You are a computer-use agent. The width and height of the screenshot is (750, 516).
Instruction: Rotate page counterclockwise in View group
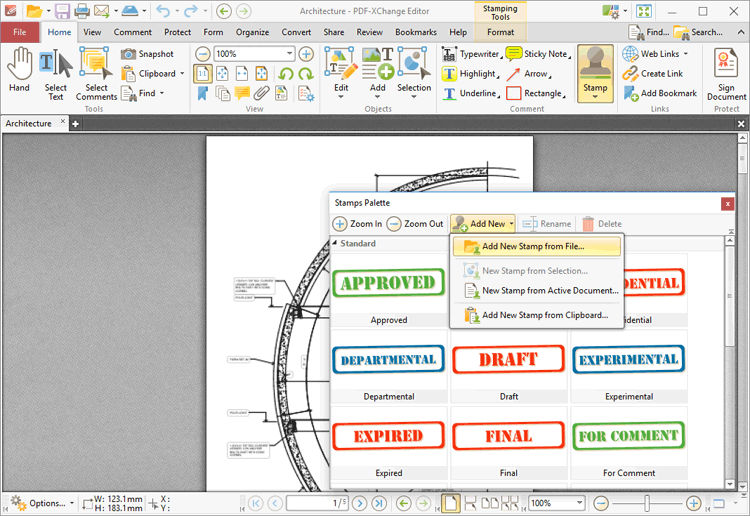tap(286, 74)
